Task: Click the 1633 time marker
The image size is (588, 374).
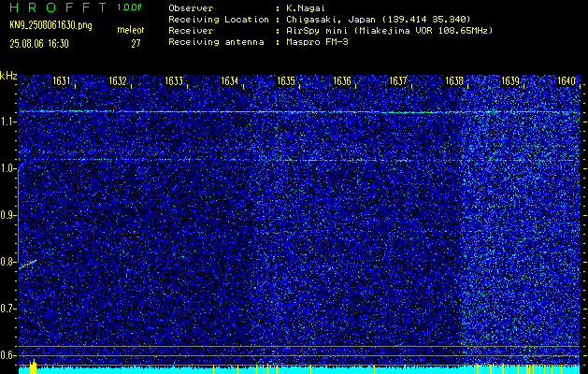Action: [x=174, y=81]
